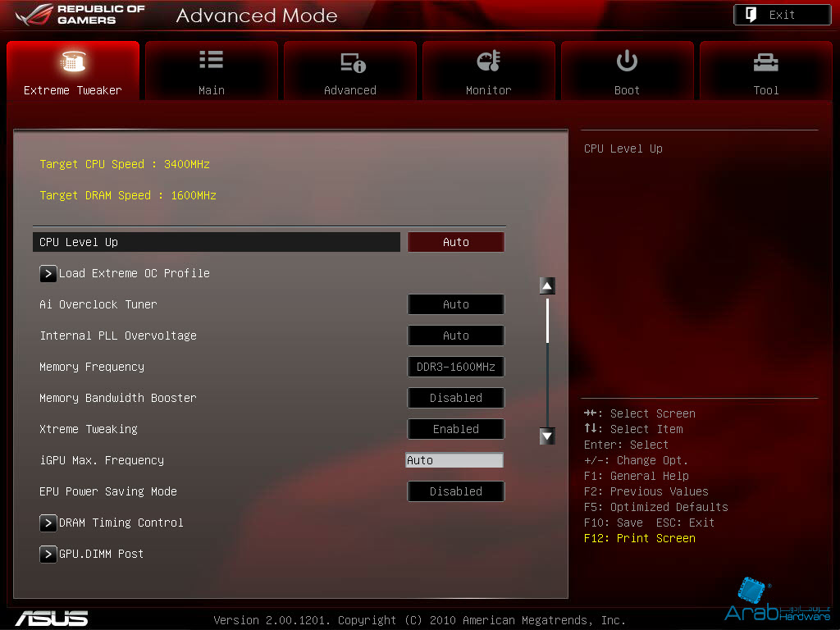840x630 pixels.
Task: Expand DRAM Timing Control arrow
Action: 48,523
